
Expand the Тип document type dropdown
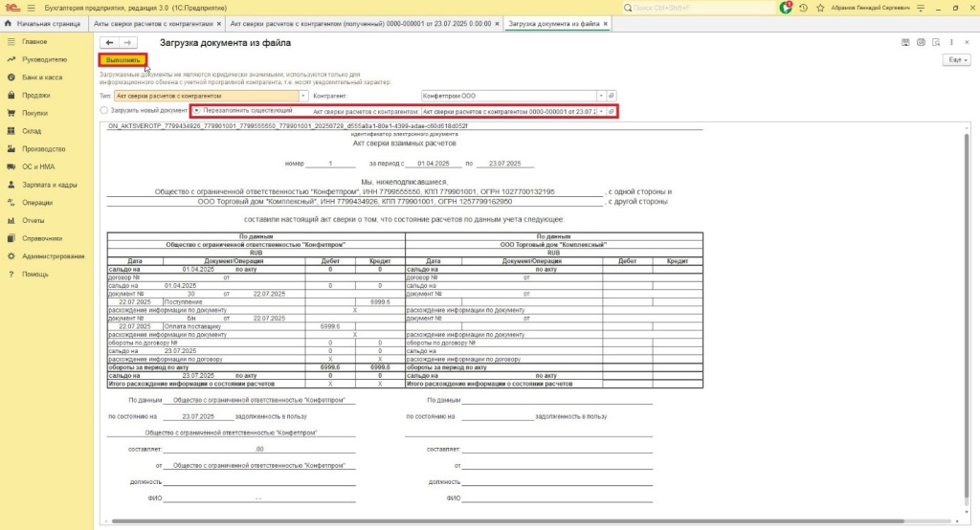[x=303, y=96]
